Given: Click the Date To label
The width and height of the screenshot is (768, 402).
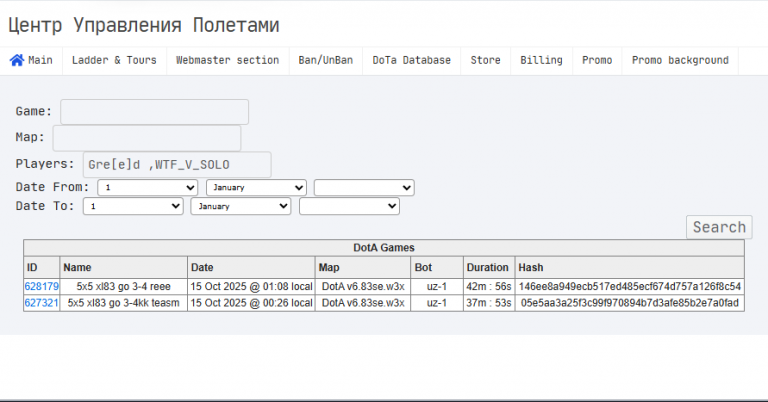Looking at the screenshot, I should tap(45, 206).
